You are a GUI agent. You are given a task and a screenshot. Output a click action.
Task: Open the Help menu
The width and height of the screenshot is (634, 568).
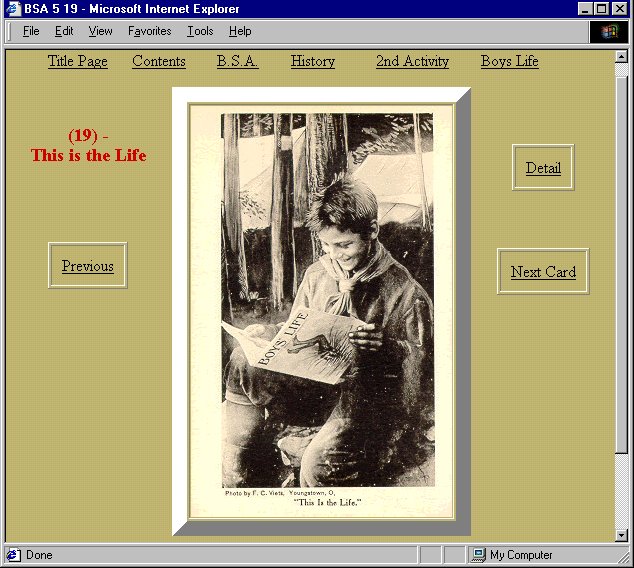(240, 31)
